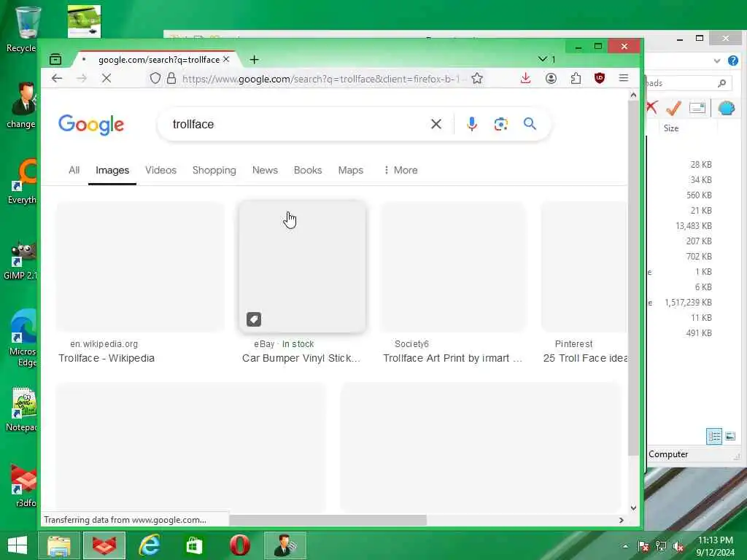Open Trollface - Wikipedia result
747x560 pixels.
coord(107,358)
